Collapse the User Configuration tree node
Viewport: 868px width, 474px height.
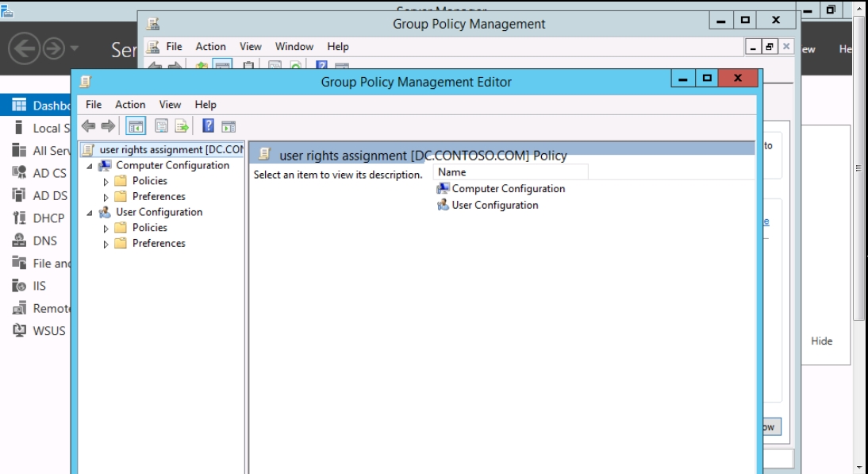tap(90, 213)
